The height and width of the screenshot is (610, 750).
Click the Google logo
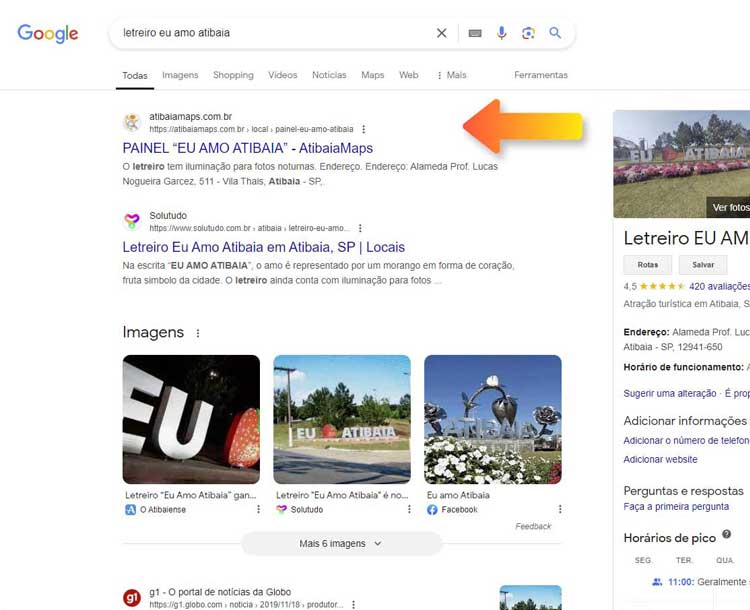48,33
